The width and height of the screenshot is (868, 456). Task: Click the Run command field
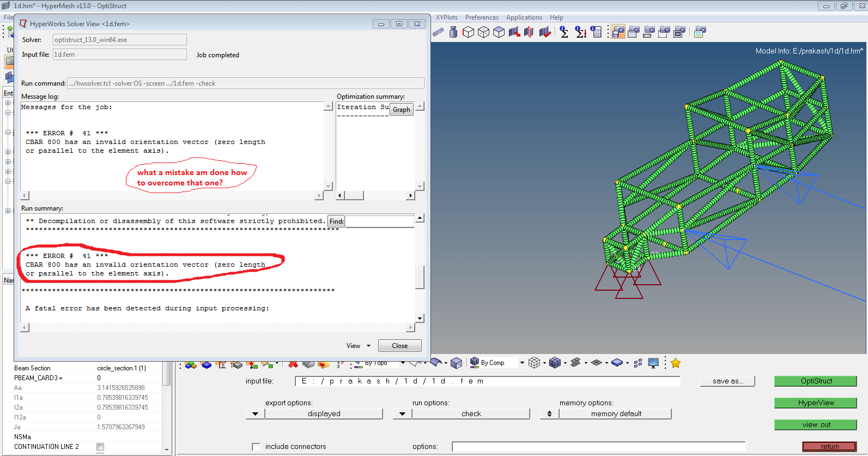(x=245, y=83)
